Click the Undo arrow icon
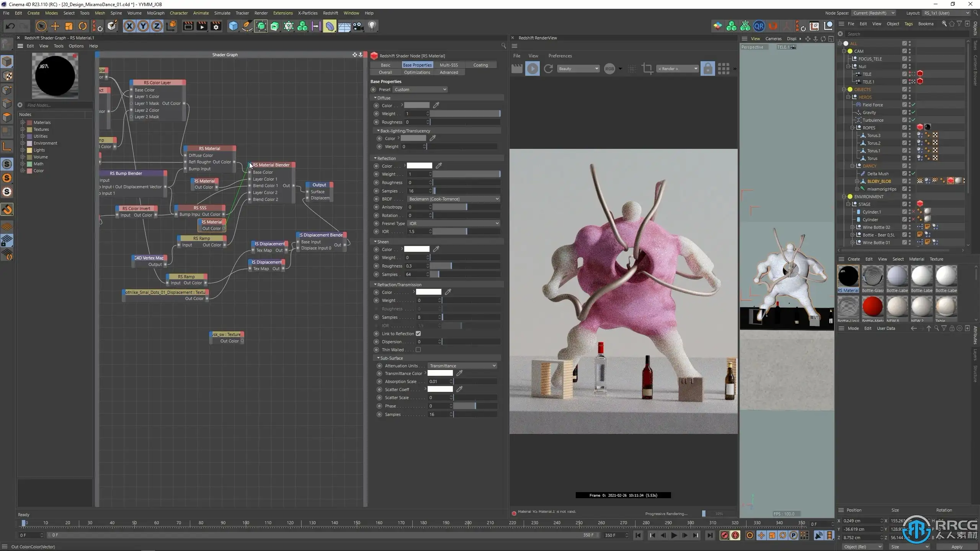 coord(10,26)
